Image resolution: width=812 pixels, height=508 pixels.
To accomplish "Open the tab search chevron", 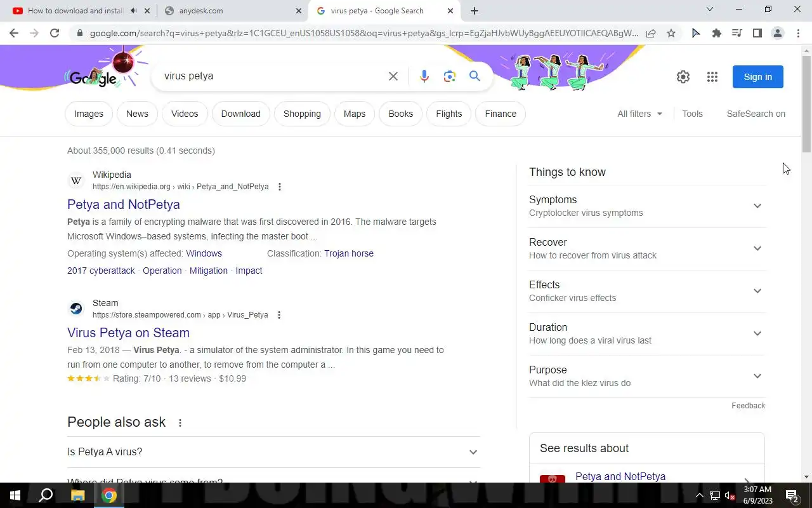I will pyautogui.click(x=710, y=10).
